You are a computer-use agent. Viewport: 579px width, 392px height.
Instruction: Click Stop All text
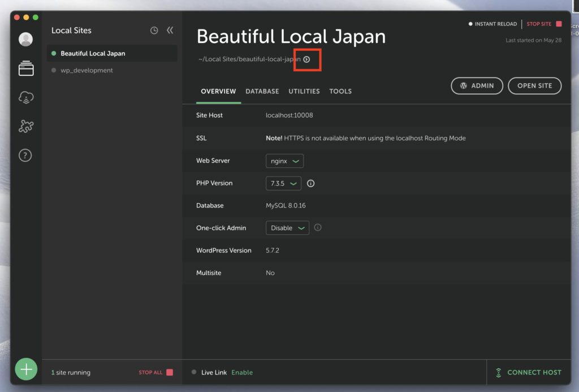click(150, 372)
